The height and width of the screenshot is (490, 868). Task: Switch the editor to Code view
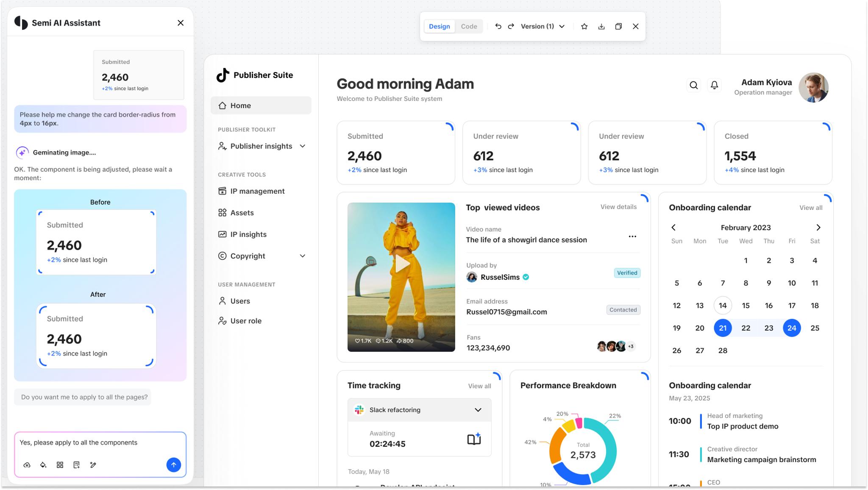click(469, 26)
